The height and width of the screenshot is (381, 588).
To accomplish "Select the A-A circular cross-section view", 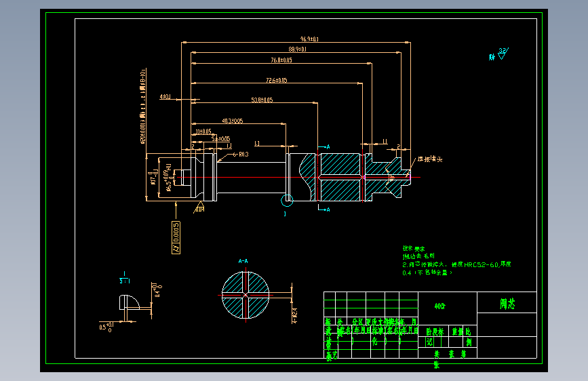I will [x=246, y=295].
